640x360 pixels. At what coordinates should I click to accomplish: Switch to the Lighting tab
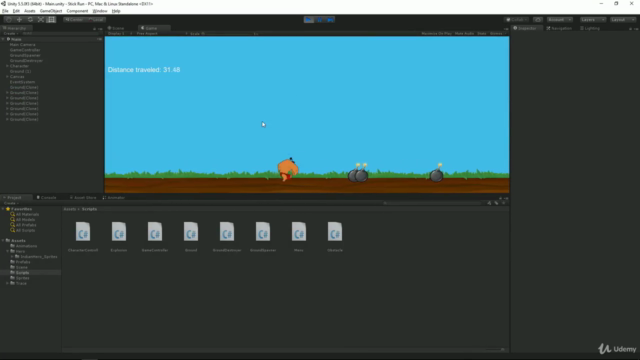tap(590, 28)
